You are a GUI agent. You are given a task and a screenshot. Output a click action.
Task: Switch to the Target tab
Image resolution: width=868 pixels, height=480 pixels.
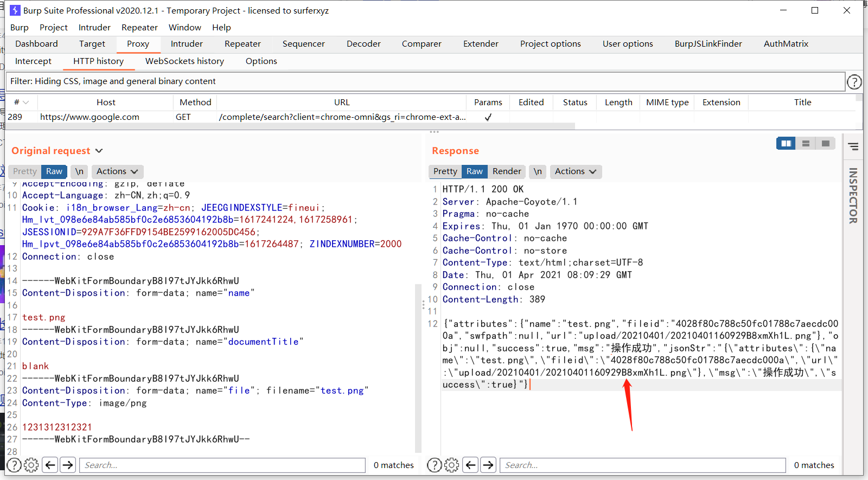(x=92, y=44)
